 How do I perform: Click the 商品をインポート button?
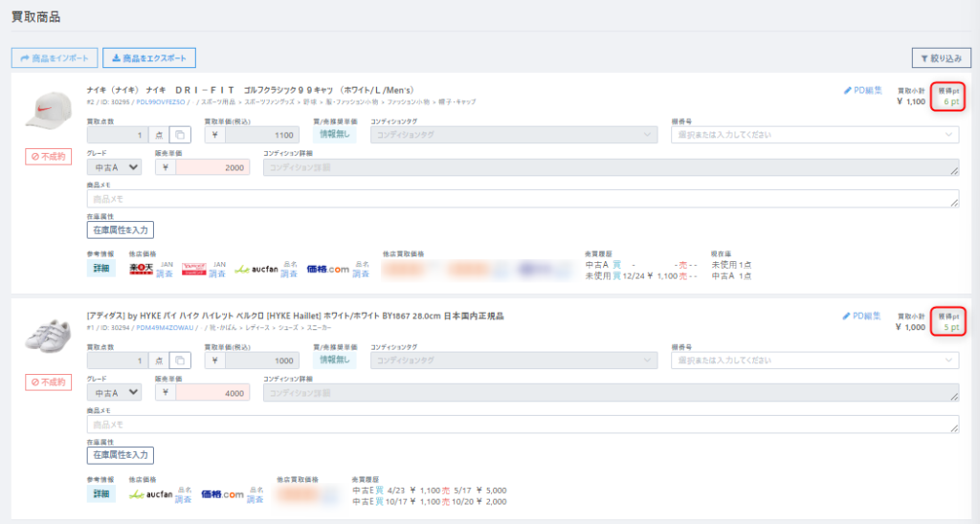pos(55,58)
